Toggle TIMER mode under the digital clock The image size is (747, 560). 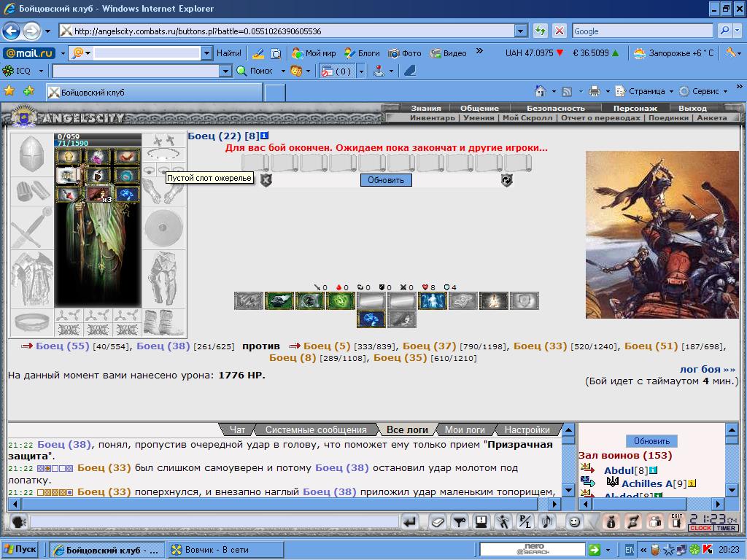click(726, 528)
